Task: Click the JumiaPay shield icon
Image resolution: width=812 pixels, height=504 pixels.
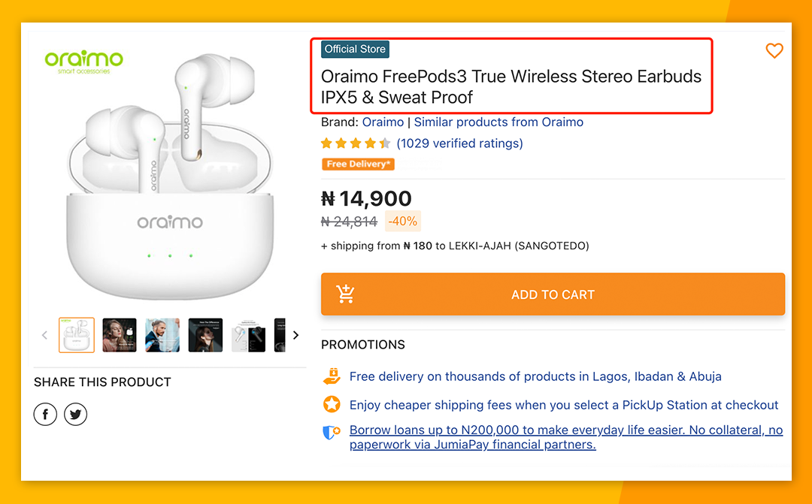Action: tap(332, 433)
